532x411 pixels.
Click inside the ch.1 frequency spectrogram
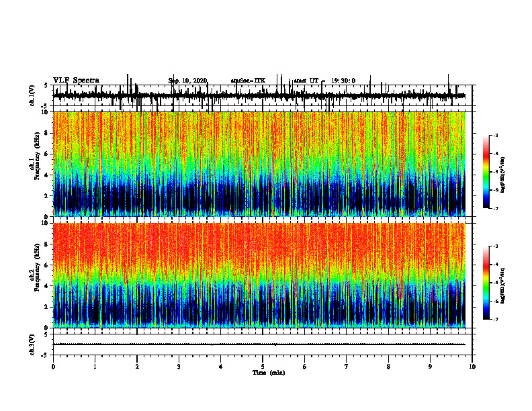(x=259, y=164)
